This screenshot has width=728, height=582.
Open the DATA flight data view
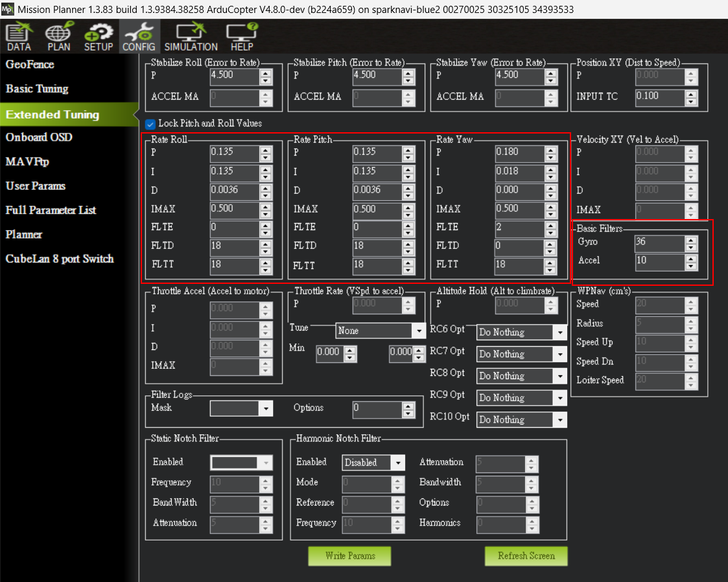point(19,37)
